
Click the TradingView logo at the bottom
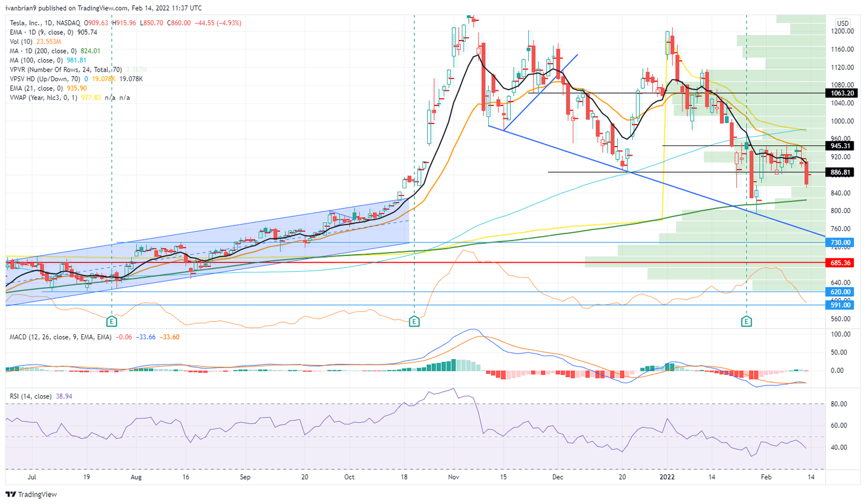pos(32,494)
